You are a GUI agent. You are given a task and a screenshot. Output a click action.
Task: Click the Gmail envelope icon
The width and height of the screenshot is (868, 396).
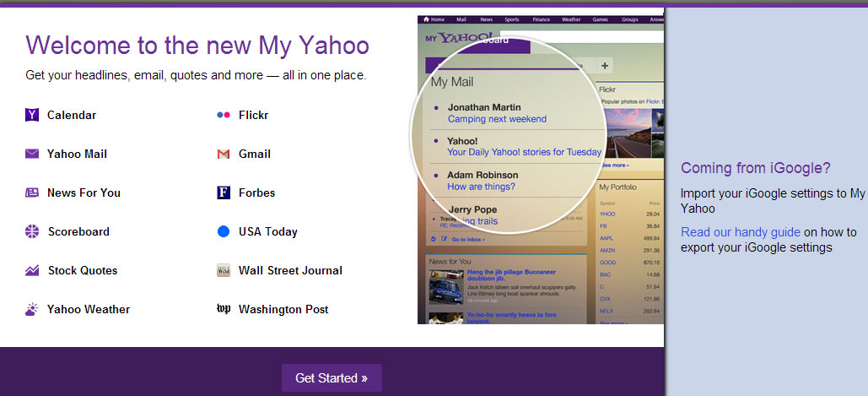click(x=223, y=154)
